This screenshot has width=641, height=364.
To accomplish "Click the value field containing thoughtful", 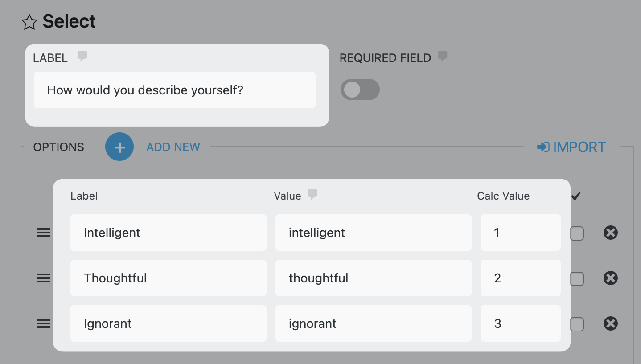I will coord(373,278).
